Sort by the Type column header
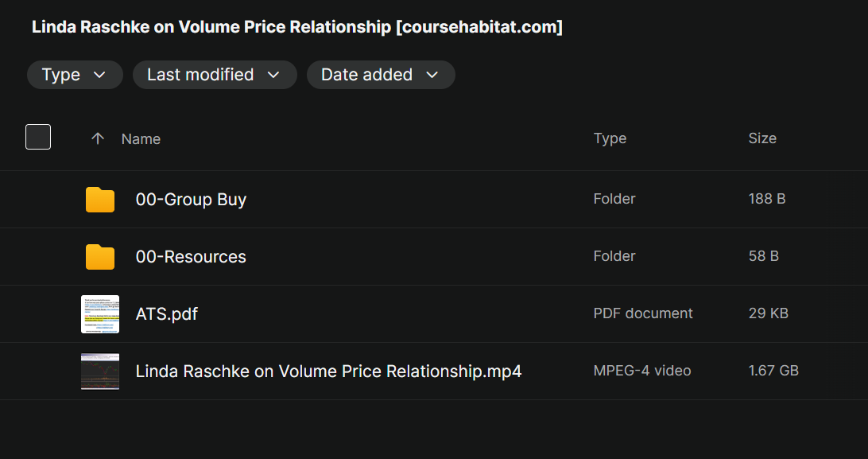 pos(610,138)
